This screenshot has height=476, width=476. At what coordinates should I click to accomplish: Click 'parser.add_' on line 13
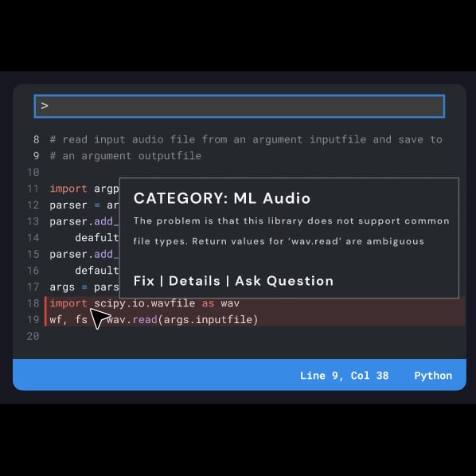pyautogui.click(x=84, y=221)
